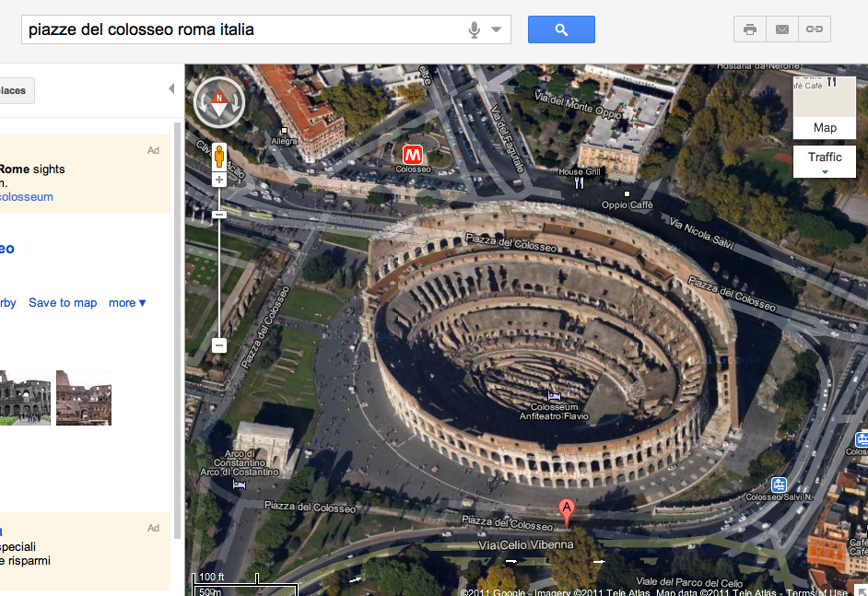This screenshot has width=868, height=596.
Task: Click the zoom out minus button
Action: click(219, 345)
